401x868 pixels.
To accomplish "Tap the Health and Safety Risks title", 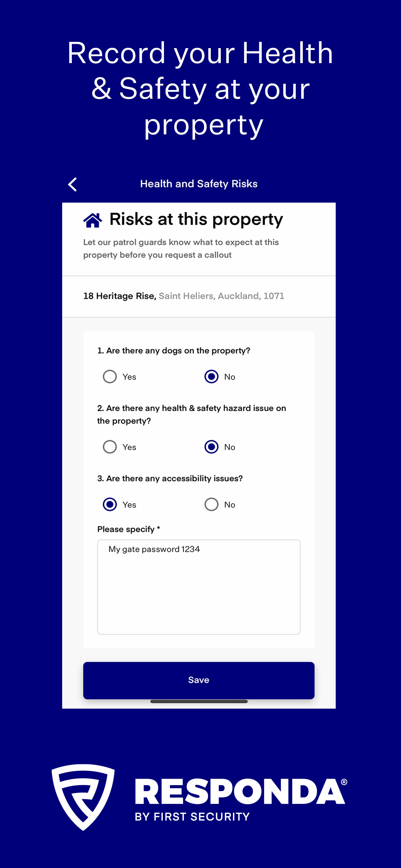I will 199,184.
